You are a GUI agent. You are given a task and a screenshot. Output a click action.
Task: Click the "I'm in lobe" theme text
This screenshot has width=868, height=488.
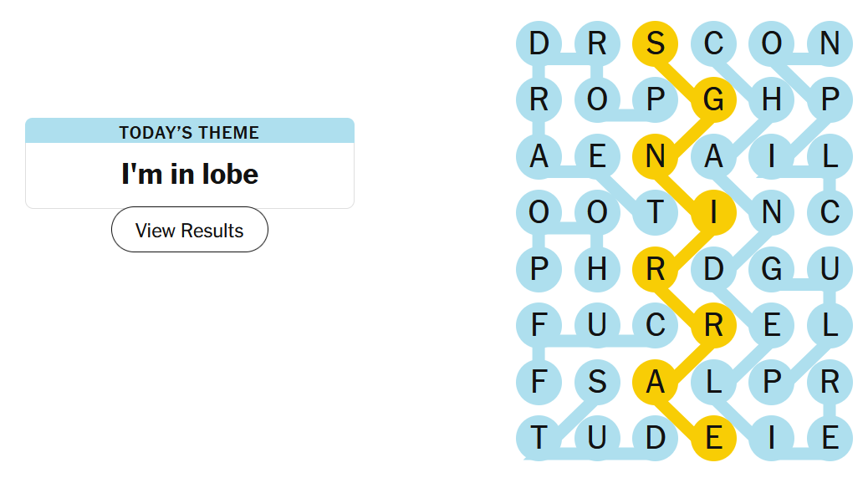tap(190, 174)
